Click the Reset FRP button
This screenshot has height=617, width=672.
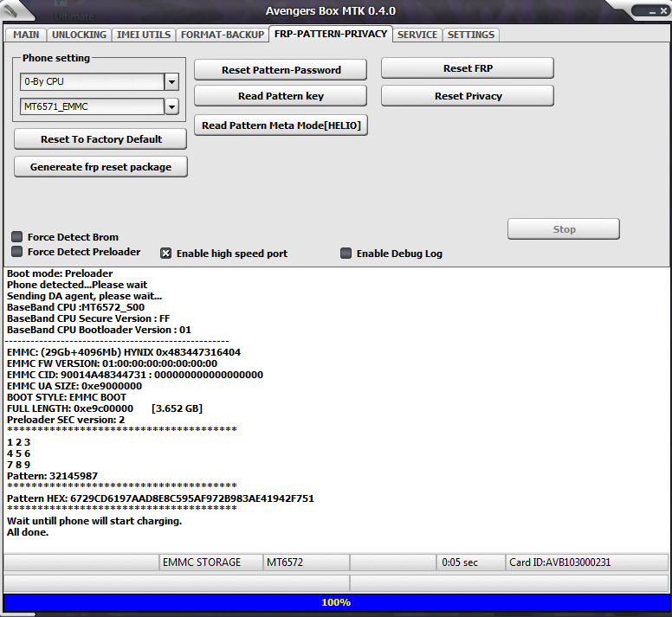point(468,68)
